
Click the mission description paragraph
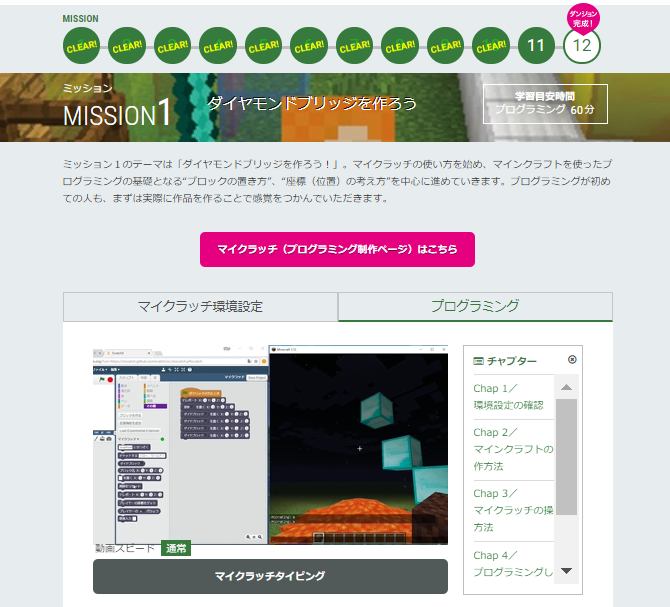pyautogui.click(x=337, y=181)
